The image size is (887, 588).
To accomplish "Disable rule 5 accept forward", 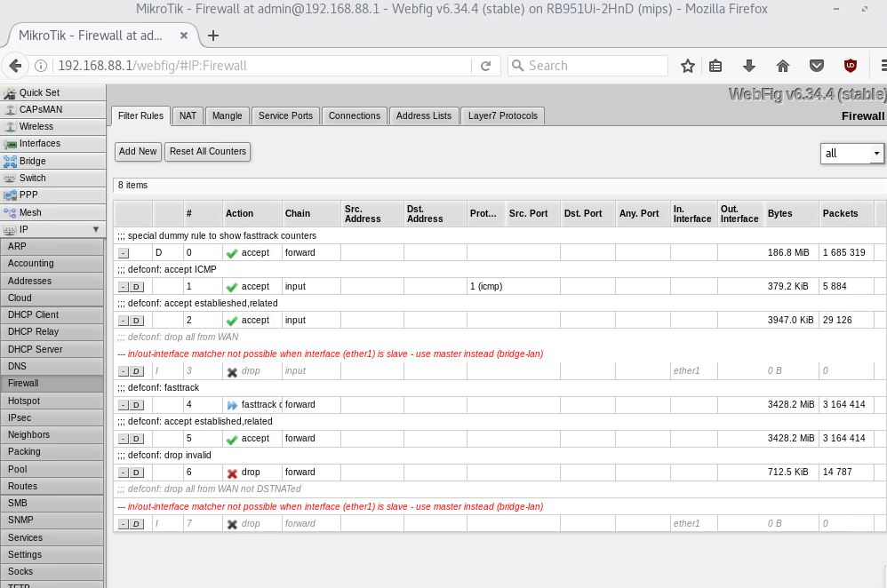I will [136, 439].
